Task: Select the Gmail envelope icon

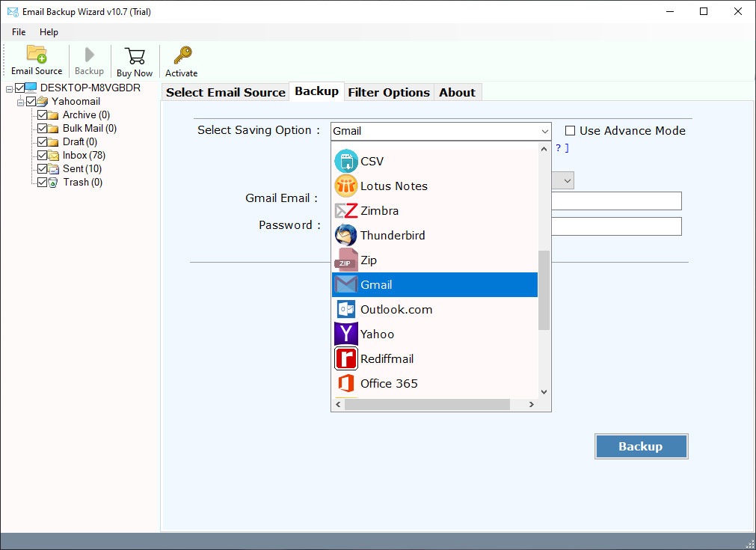Action: coord(345,284)
